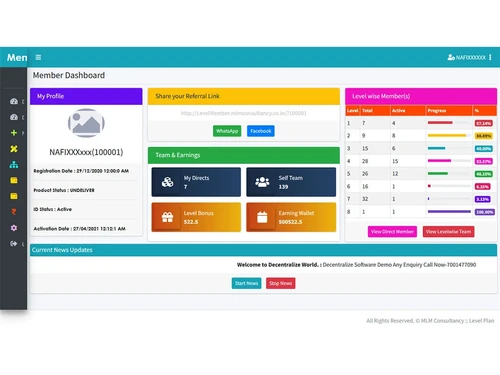Screen dimensions: 500x375
Task: Click active value 12 in the level 5 row
Action: tap(395, 174)
